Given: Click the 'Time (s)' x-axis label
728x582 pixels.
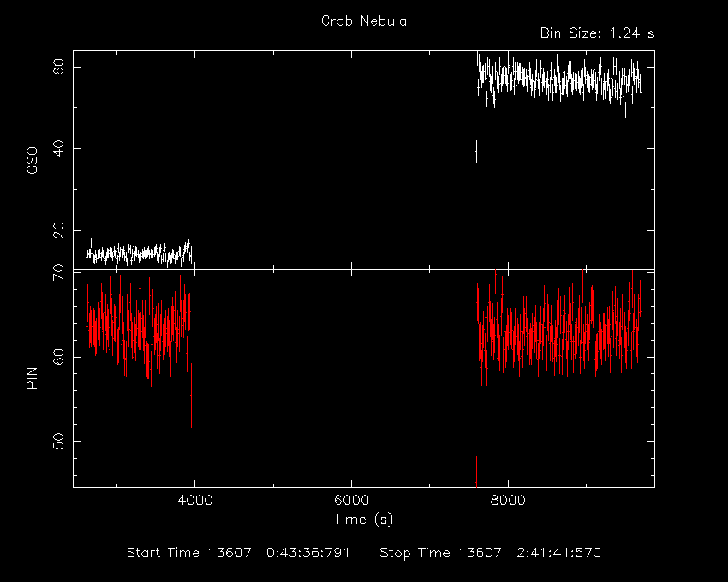Looking at the screenshot, I should point(363,519).
